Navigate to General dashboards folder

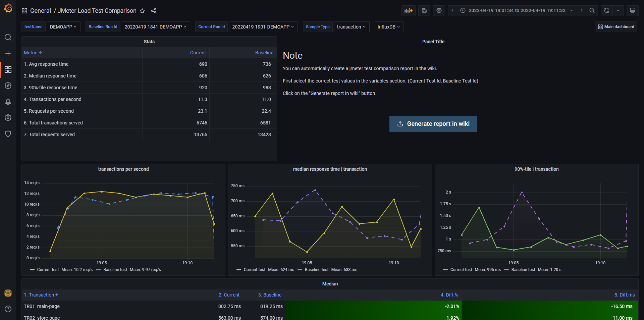click(41, 10)
